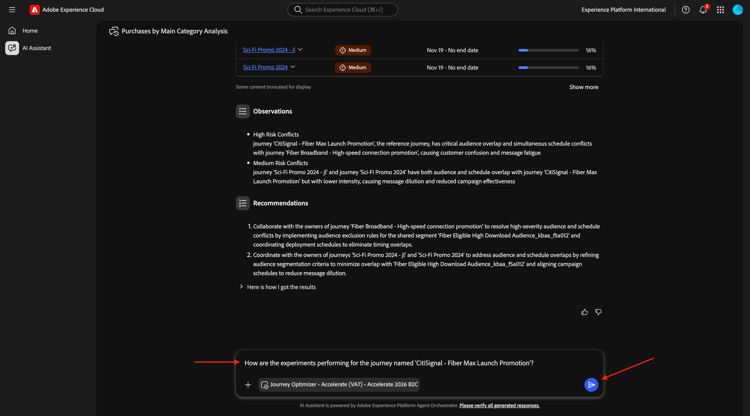Click the search magnifier icon
The height and width of the screenshot is (416, 750).
pos(298,10)
